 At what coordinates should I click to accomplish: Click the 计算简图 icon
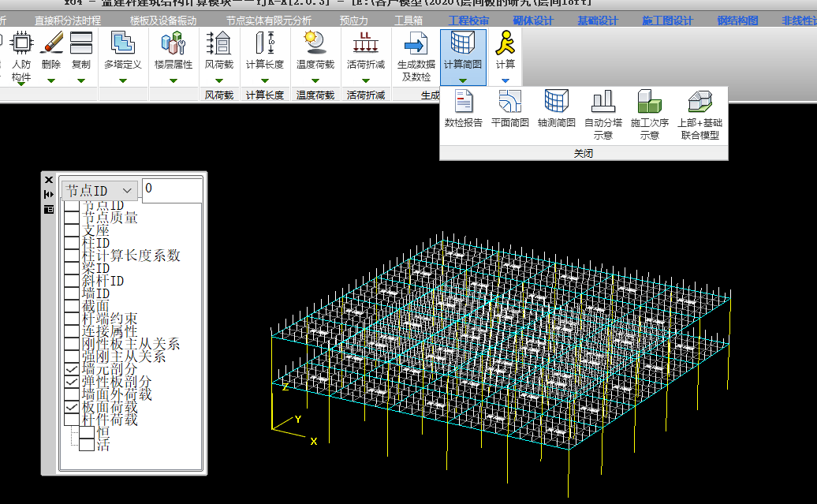[x=463, y=43]
